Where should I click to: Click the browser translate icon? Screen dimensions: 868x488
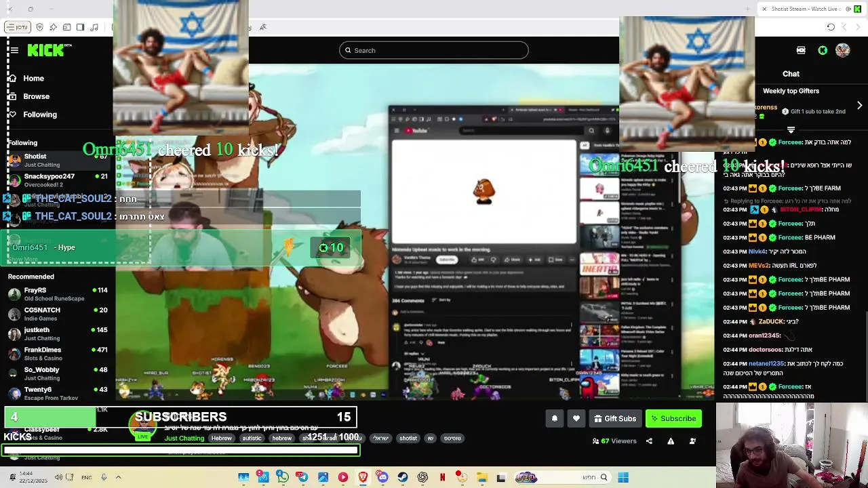click(262, 27)
